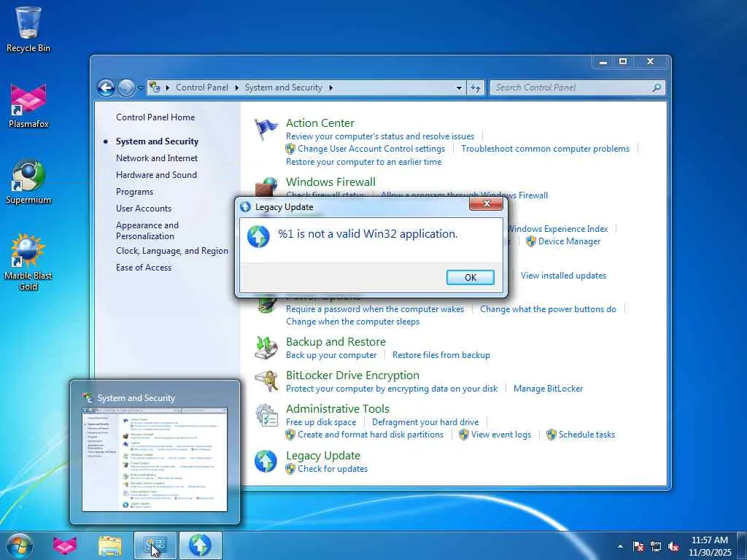This screenshot has width=747, height=560.
Task: Open recent pages dropdown next to Forward
Action: 141,88
